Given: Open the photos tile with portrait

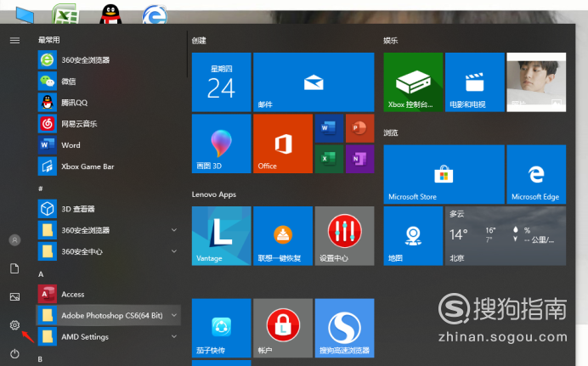Looking at the screenshot, I should tap(536, 82).
